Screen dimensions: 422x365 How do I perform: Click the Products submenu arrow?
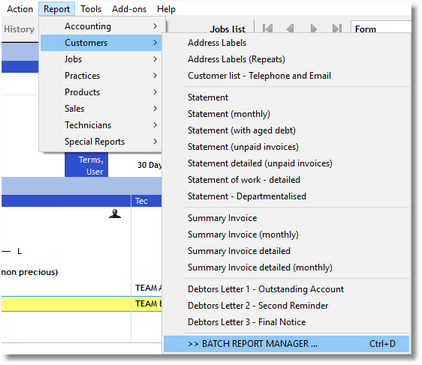[x=155, y=92]
